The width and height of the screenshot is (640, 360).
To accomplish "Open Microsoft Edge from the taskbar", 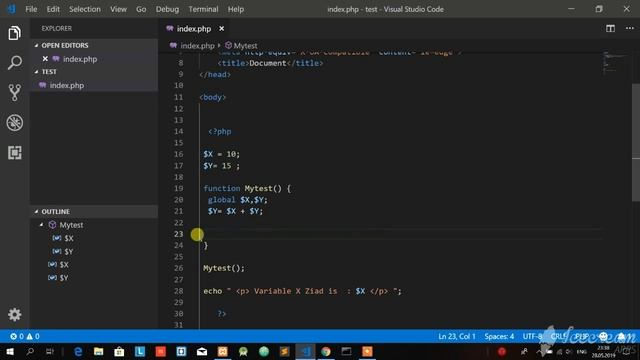I will click(78, 351).
